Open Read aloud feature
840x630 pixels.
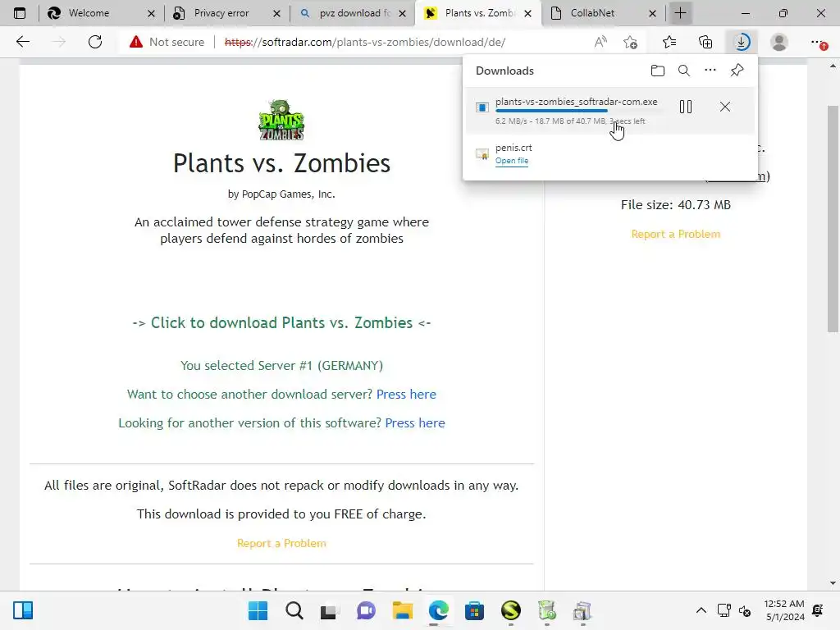(x=600, y=42)
